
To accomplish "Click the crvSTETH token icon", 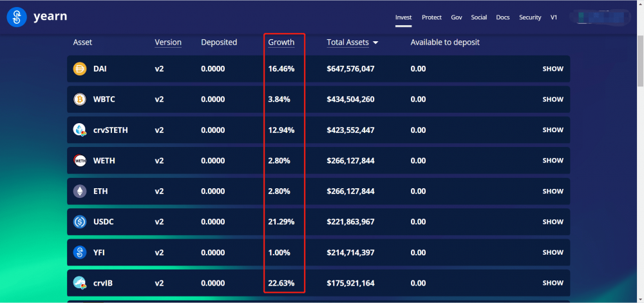I will [80, 130].
